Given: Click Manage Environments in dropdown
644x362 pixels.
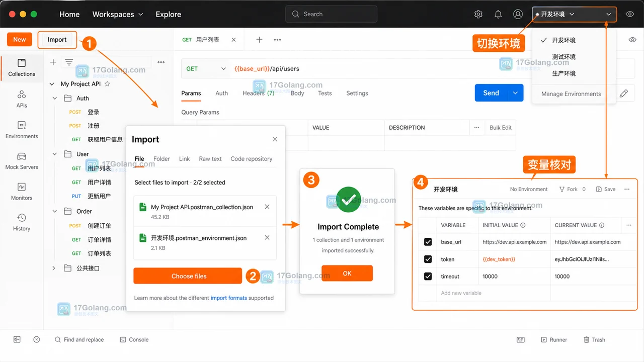Looking at the screenshot, I should pos(571,94).
